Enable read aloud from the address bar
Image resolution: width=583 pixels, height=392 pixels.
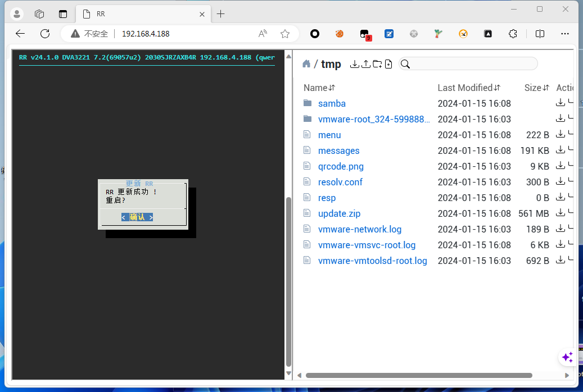click(x=263, y=34)
